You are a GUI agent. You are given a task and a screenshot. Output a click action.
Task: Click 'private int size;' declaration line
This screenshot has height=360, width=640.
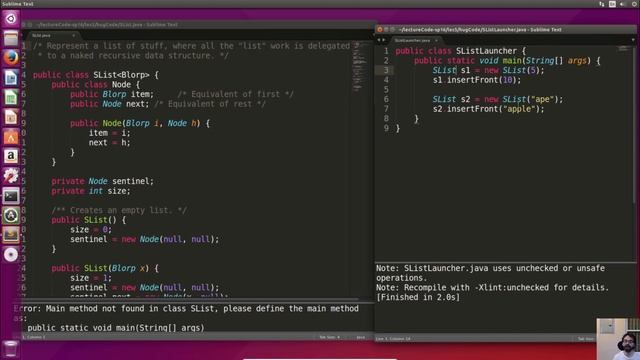coord(91,191)
